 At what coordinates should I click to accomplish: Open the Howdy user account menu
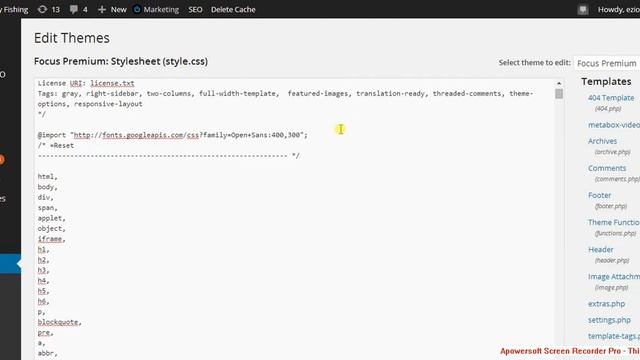[618, 9]
